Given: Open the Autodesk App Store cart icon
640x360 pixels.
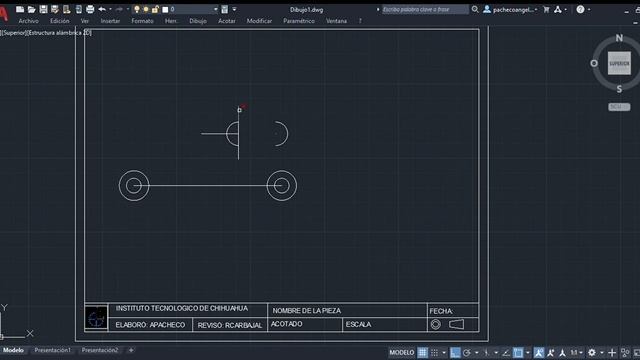Looking at the screenshot, I should [546, 9].
